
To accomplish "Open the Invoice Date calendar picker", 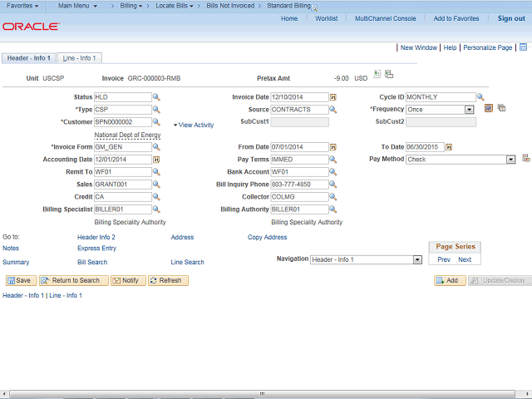I will [x=333, y=97].
